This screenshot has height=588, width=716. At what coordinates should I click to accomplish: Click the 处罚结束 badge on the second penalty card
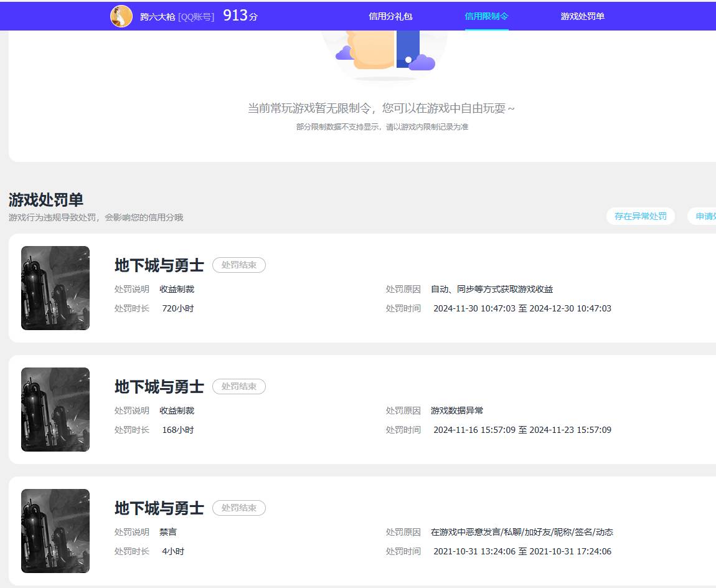tap(239, 386)
